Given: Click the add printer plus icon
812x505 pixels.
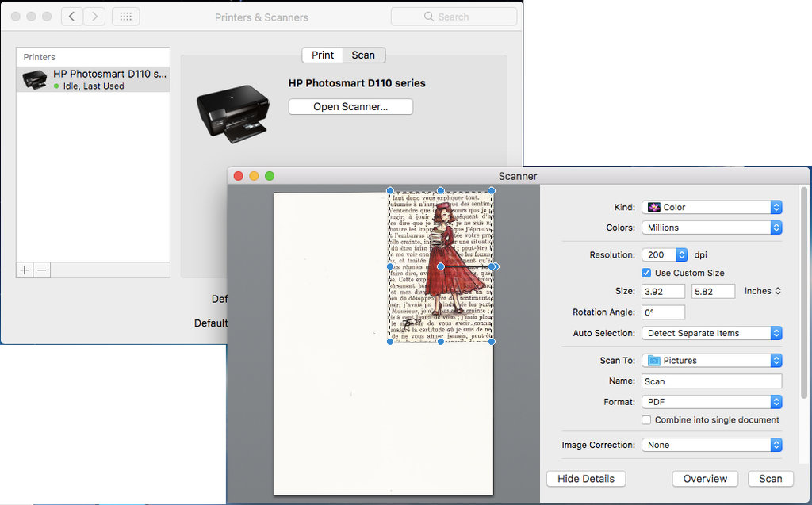Looking at the screenshot, I should tap(24, 270).
